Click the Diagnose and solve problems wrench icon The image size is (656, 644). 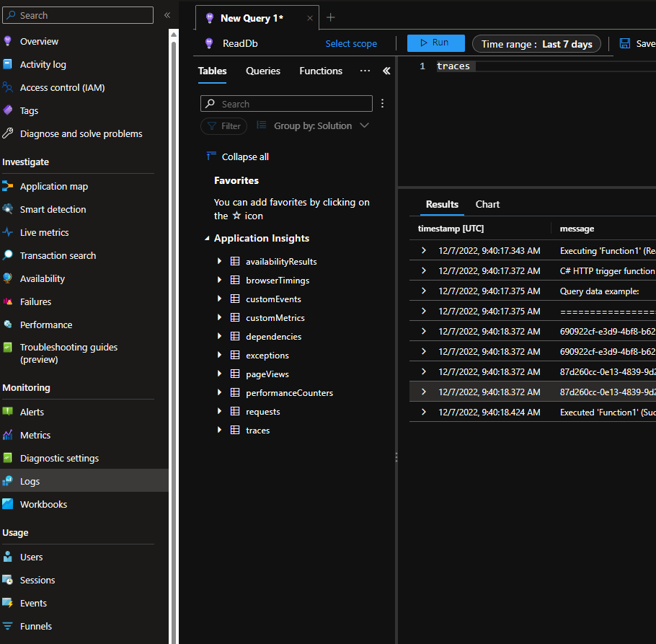pos(7,133)
